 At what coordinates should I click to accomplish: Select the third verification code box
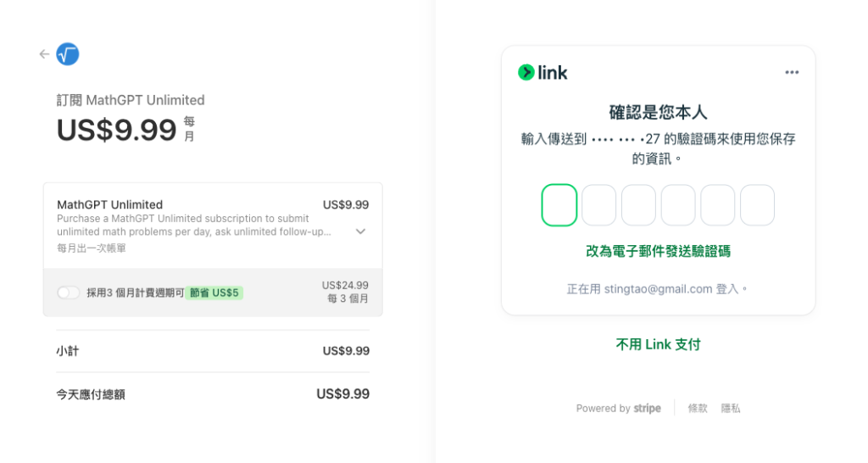[x=638, y=205]
